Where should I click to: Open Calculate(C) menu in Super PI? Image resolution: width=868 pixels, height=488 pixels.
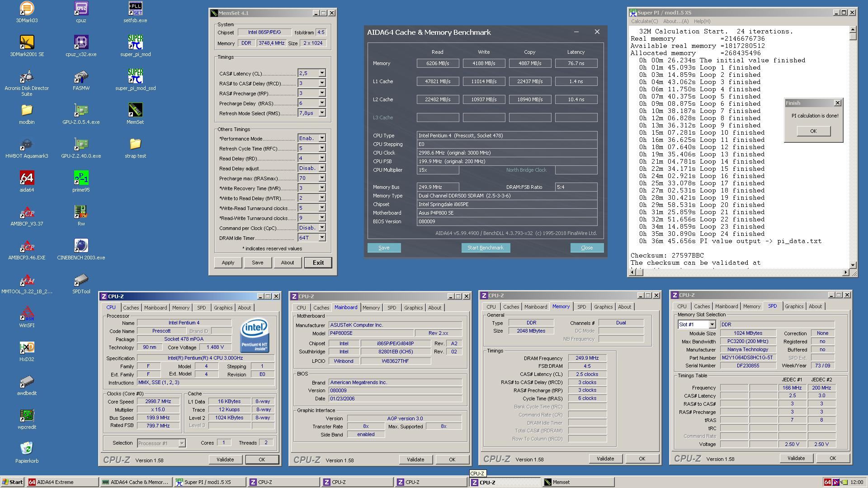coord(644,21)
